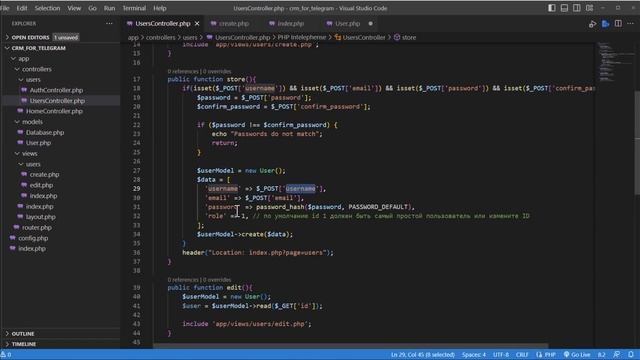Collapse the controllers folder
Screen dimensions: 640x360
click(37, 69)
